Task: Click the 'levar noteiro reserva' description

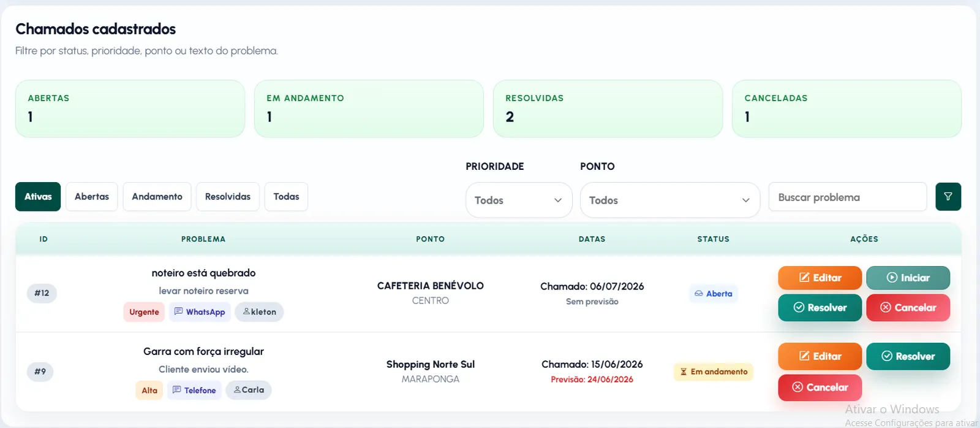Action: click(203, 291)
